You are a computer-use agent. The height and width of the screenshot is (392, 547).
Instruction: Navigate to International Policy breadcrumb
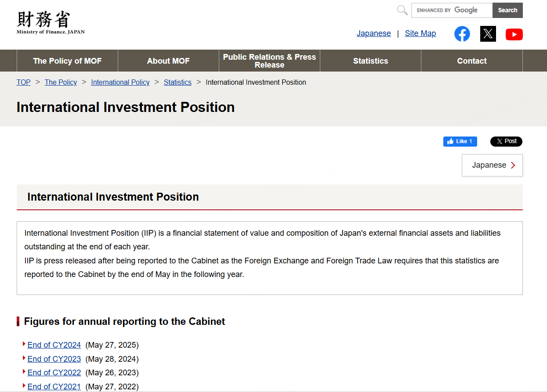(120, 83)
